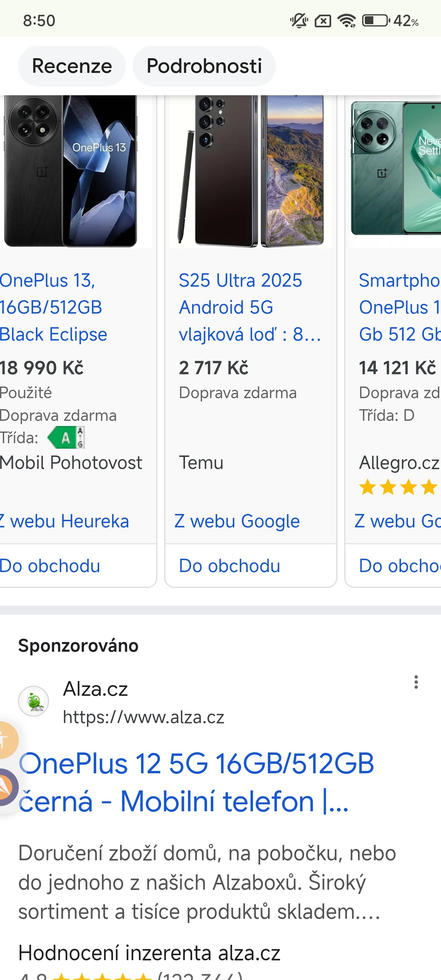Tap Do obchodu under Temu listing

[x=229, y=566]
